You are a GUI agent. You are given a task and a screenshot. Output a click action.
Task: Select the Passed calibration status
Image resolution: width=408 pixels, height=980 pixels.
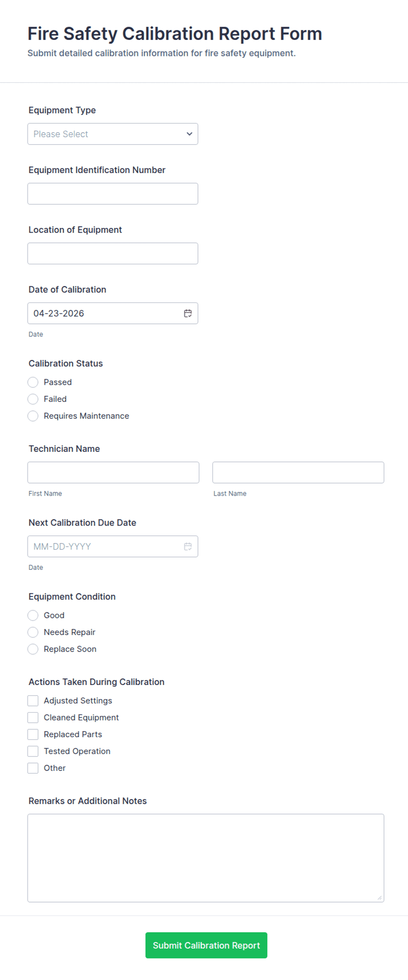tap(33, 382)
